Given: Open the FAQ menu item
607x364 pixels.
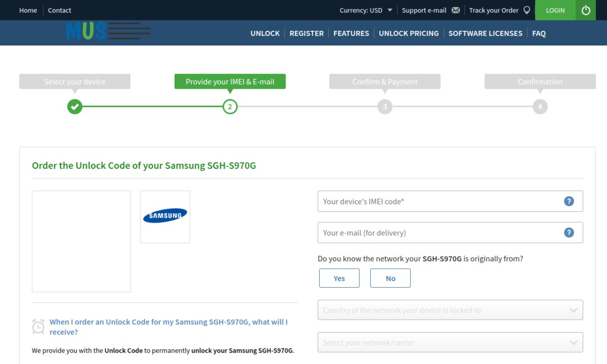Looking at the screenshot, I should 539,33.
